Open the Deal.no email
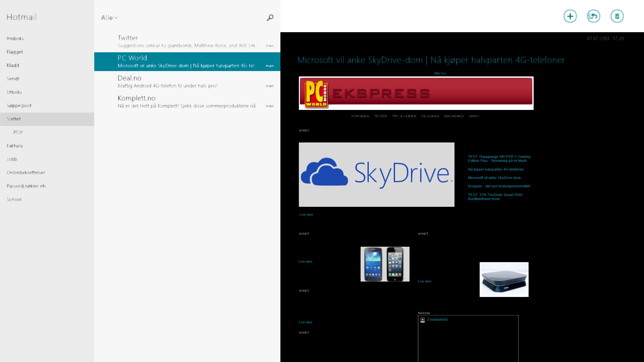Image resolution: width=644 pixels, height=362 pixels. click(x=187, y=82)
